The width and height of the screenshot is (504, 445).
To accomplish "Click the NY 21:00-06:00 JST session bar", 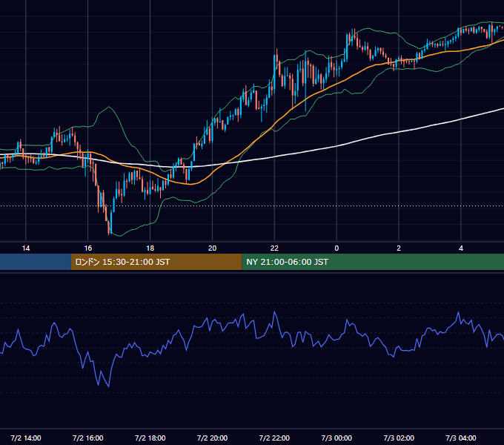I will 373,262.
